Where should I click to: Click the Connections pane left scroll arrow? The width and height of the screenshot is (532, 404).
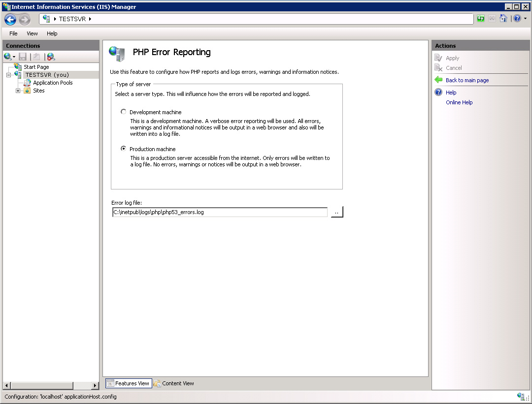pos(6,385)
